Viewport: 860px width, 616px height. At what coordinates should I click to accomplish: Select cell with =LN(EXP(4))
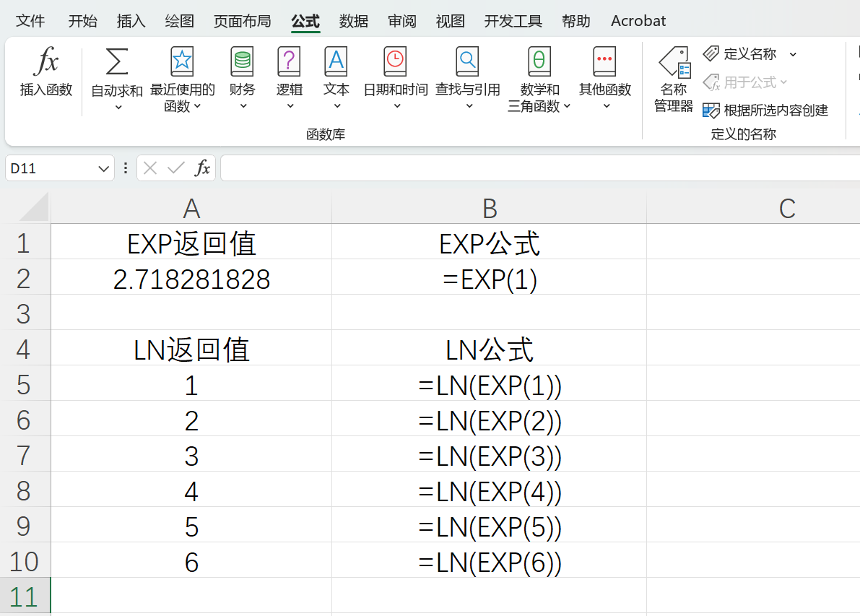pos(490,490)
